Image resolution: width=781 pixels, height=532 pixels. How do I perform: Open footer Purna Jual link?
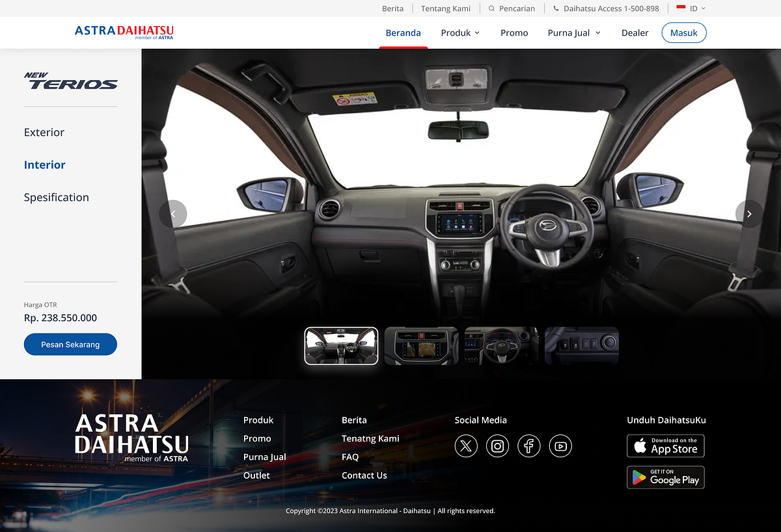(x=265, y=457)
